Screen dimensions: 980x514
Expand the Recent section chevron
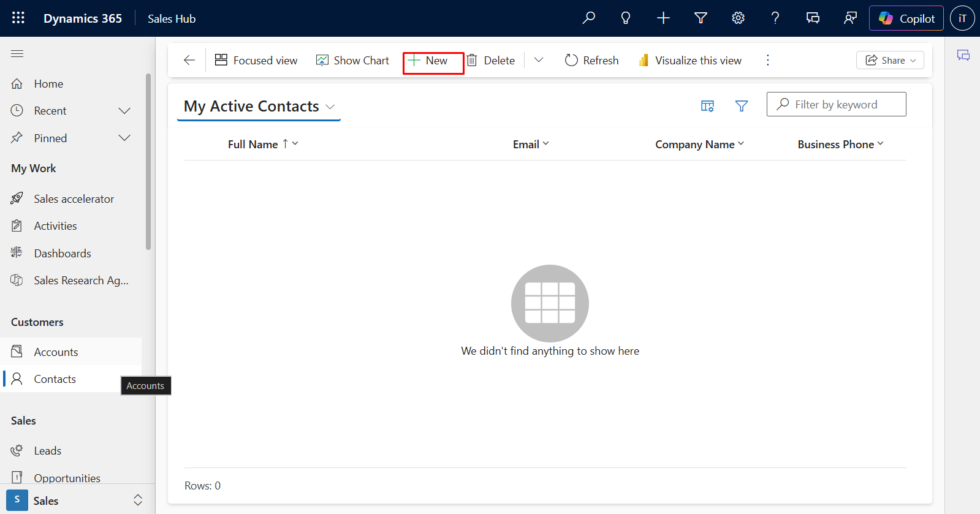124,111
